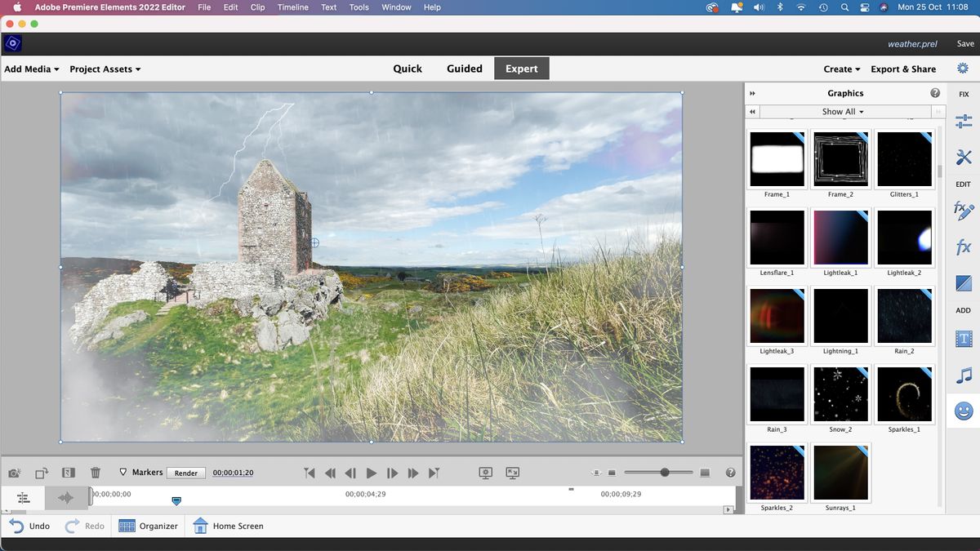Click the Bluetooth menu bar icon
Viewport: 980px width, 551px height.
[780, 7]
